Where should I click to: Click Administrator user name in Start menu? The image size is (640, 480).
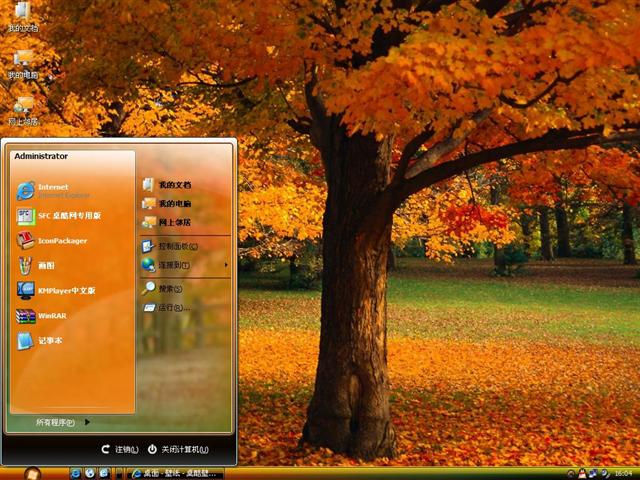pos(41,156)
